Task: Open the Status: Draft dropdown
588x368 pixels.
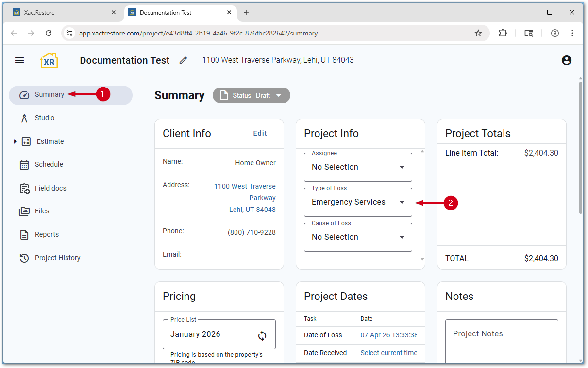Action: click(252, 95)
